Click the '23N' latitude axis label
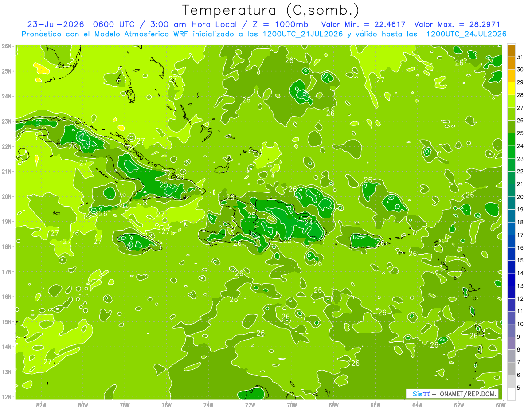The image size is (532, 411). (6, 121)
